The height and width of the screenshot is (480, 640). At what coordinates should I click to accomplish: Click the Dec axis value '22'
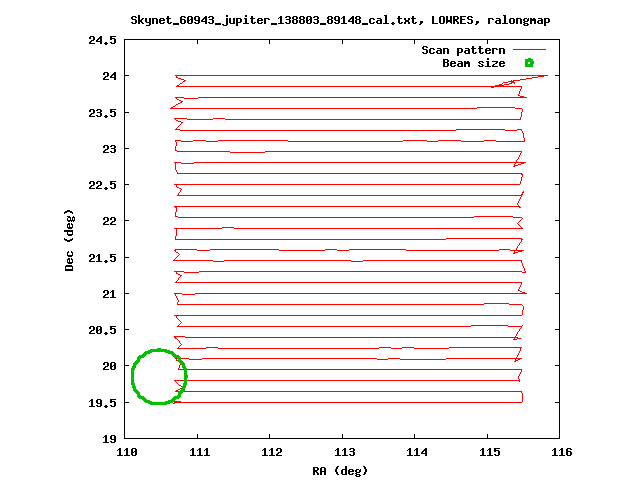[x=109, y=221]
